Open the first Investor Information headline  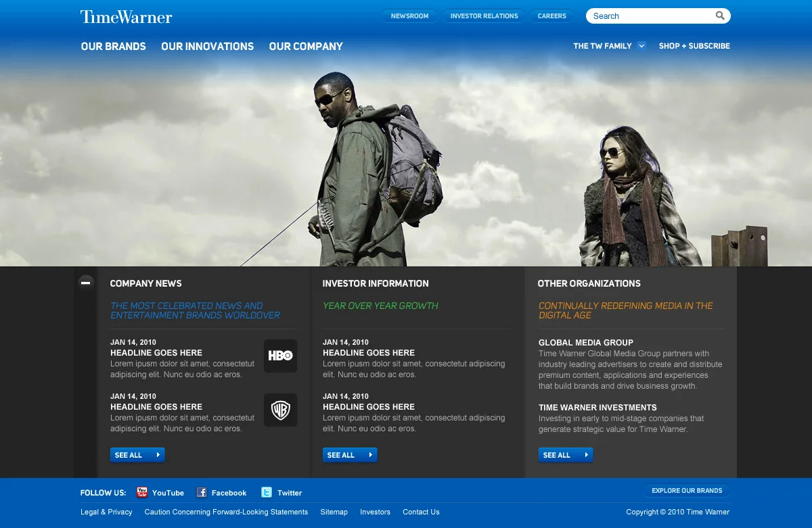pos(369,353)
